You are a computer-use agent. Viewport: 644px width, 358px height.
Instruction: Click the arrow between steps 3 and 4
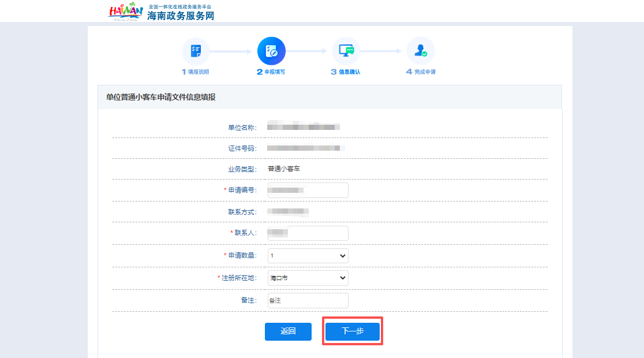pyautogui.click(x=383, y=51)
